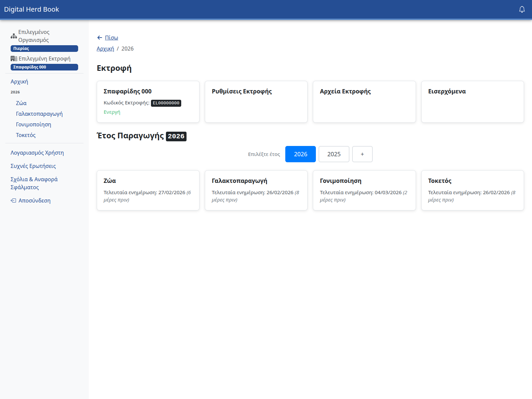Open the Αρχεία Εκτροφής card
532x399 pixels.
[x=364, y=101]
